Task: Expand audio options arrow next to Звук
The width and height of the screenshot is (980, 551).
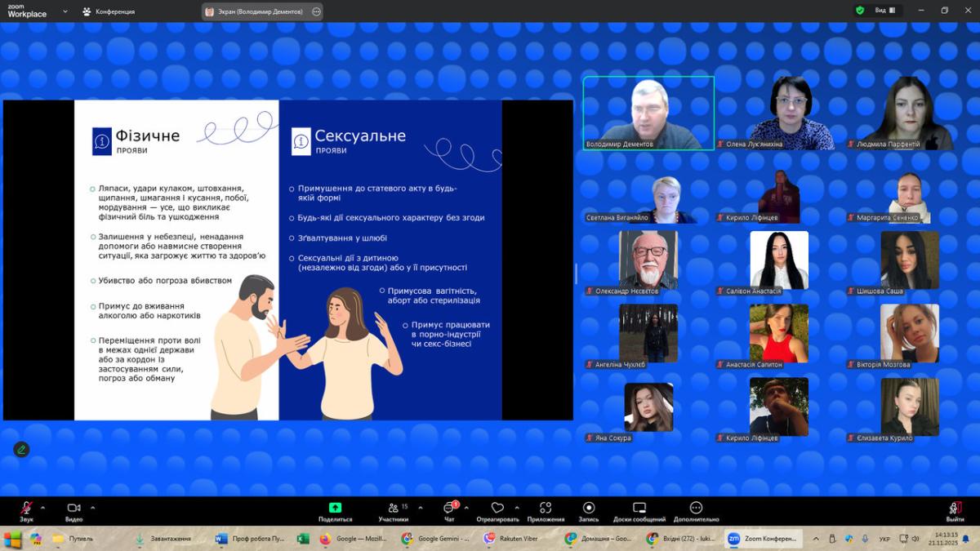Action: 42,507
